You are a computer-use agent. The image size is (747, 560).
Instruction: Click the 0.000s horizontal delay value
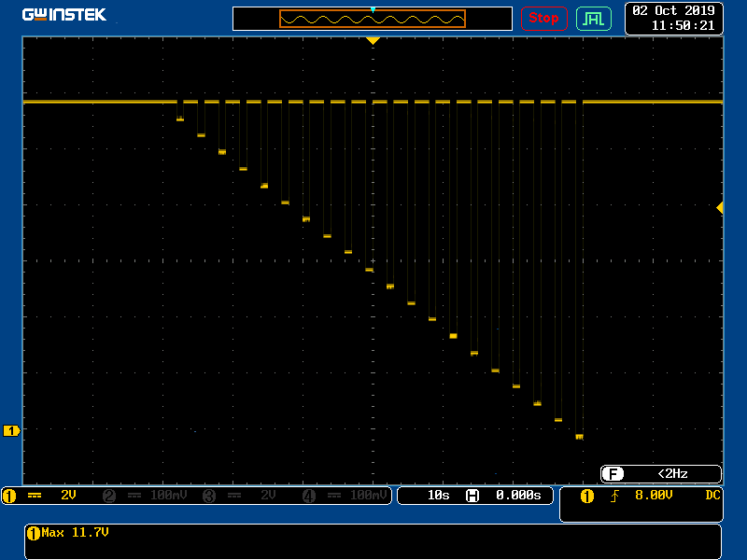click(518, 496)
